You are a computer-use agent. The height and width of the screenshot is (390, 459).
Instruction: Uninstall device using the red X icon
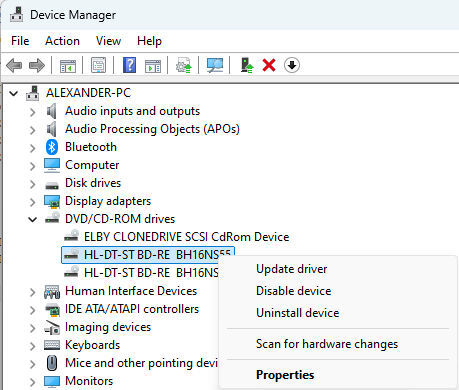coord(269,65)
